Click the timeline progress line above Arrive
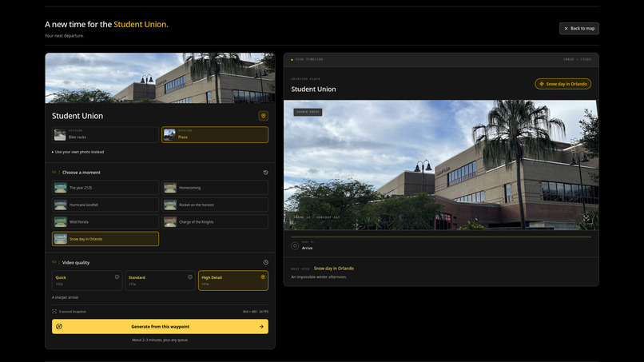This screenshot has height=362, width=644. 441,237
